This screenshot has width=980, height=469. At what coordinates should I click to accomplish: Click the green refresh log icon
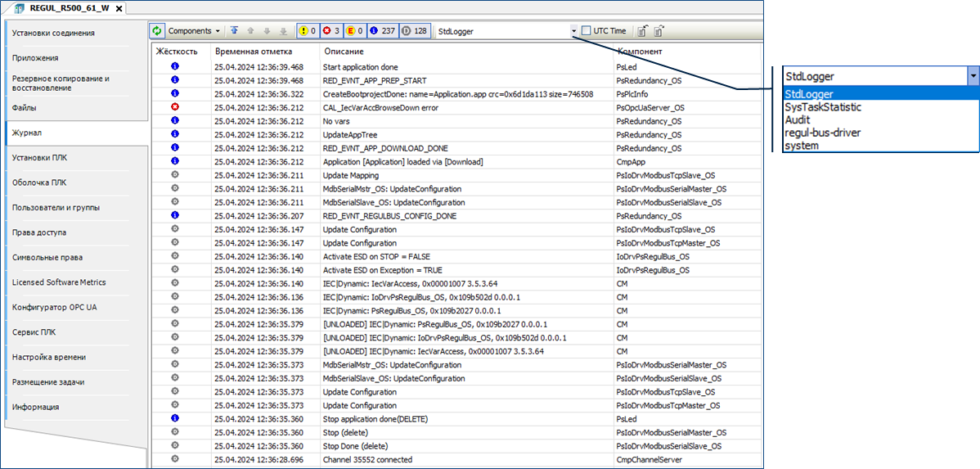coord(157,31)
